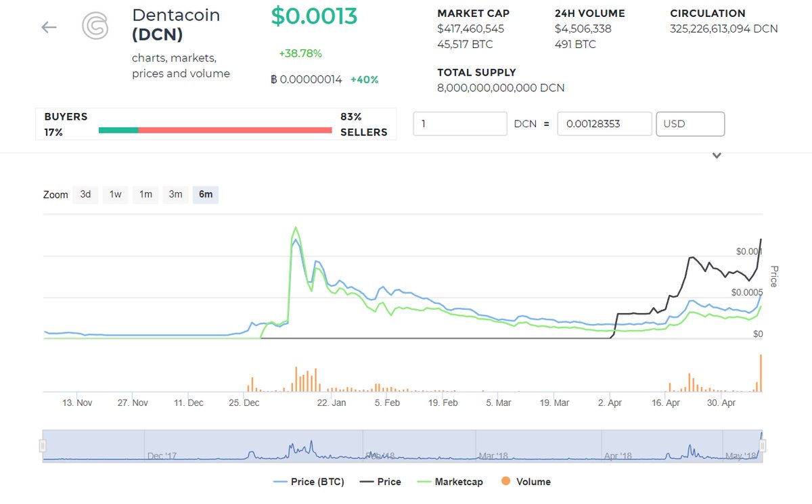The height and width of the screenshot is (504, 812).
Task: Click the TOTAL SUPPLY heading
Action: point(476,72)
